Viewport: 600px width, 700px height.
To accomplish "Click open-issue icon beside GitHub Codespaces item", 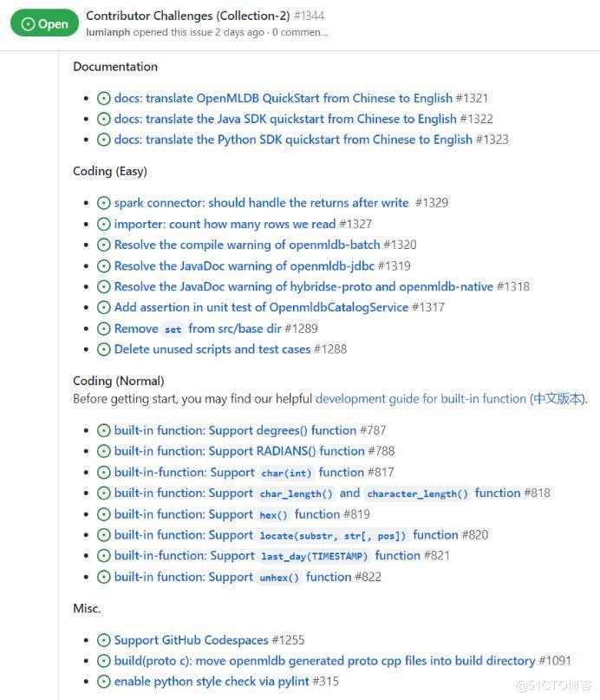I will [x=103, y=640].
